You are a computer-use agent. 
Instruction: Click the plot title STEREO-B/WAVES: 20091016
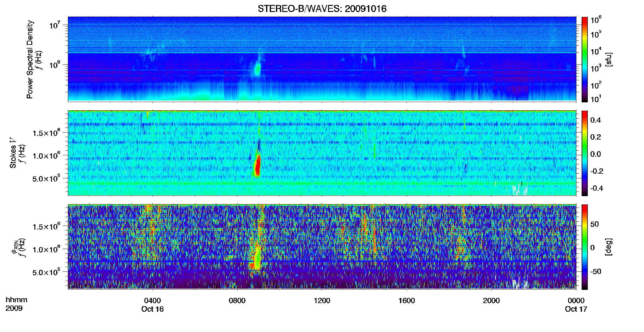(322, 9)
